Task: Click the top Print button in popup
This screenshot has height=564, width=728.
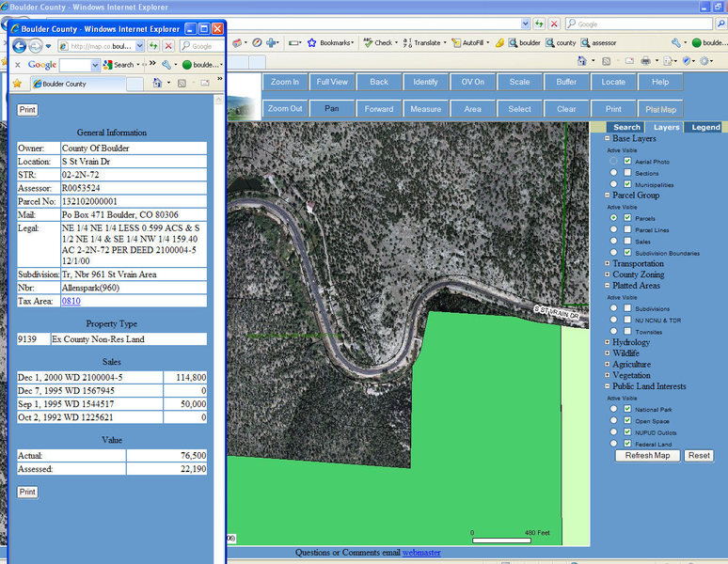Action: (27, 110)
